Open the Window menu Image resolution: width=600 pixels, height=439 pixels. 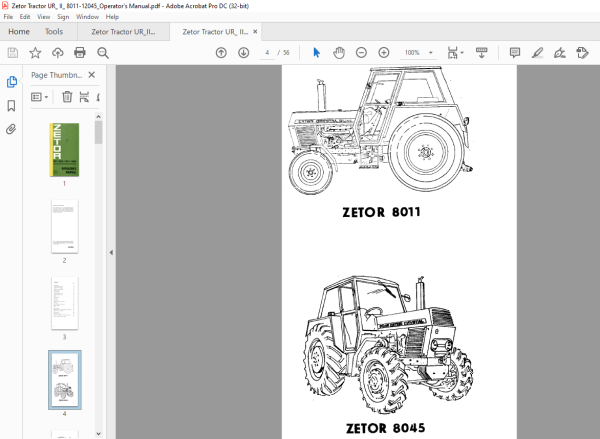pyautogui.click(x=87, y=17)
